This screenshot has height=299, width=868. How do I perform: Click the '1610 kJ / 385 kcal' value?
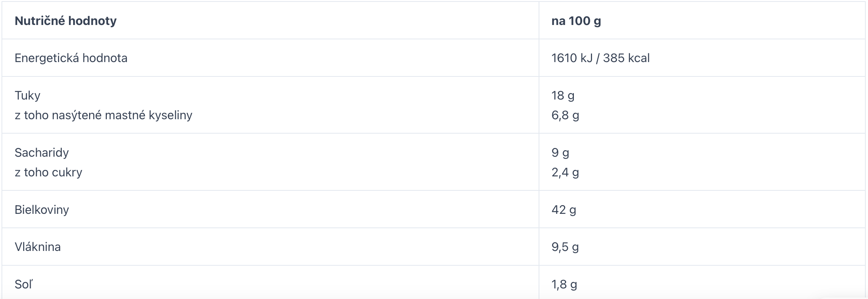[600, 58]
